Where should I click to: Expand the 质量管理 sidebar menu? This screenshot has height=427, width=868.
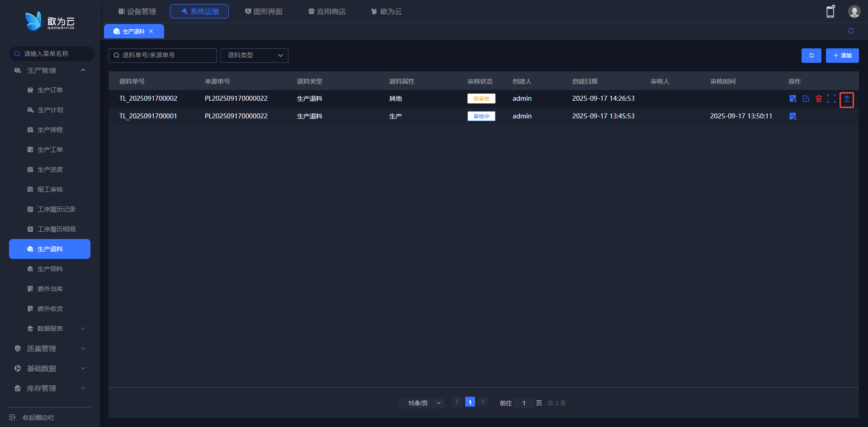pos(50,348)
